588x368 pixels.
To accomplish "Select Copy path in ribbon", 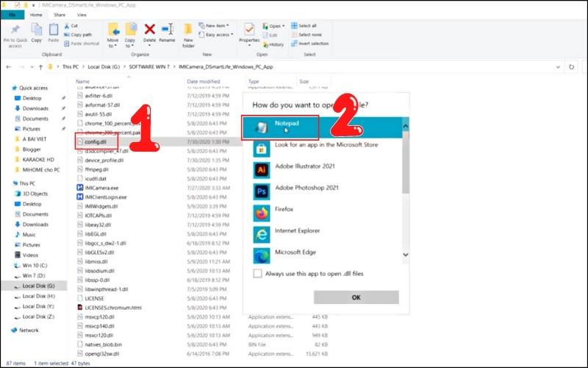I will point(78,35).
